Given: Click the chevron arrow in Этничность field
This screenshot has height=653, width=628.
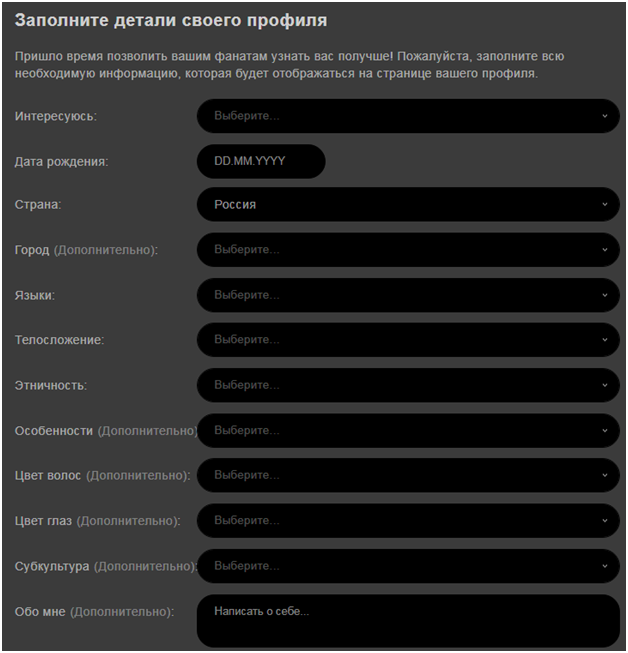Looking at the screenshot, I should pos(605,385).
